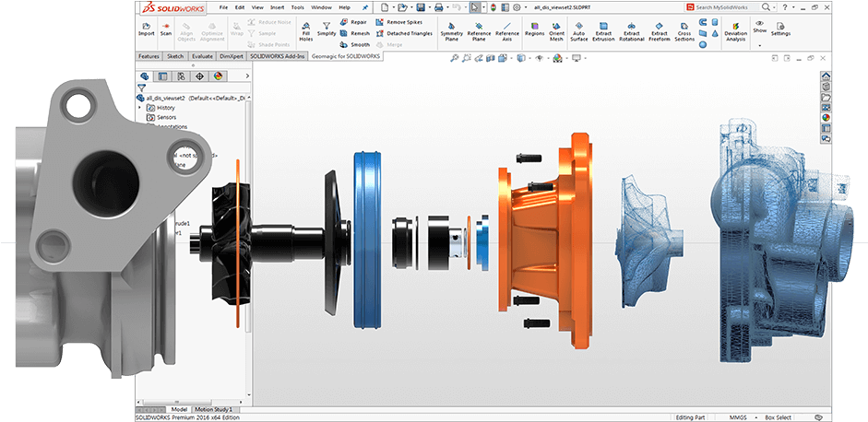Screen dimensions: 868x422
Task: Open the File menu
Action: (223, 7)
